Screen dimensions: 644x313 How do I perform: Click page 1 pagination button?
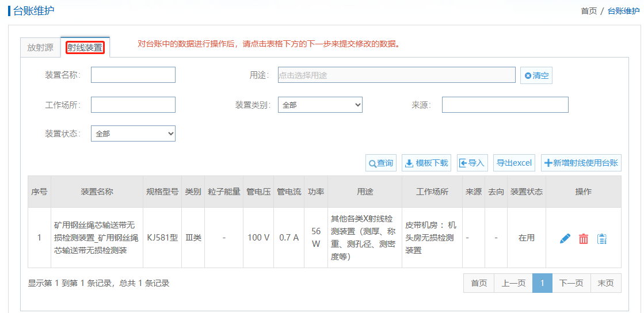coord(543,283)
